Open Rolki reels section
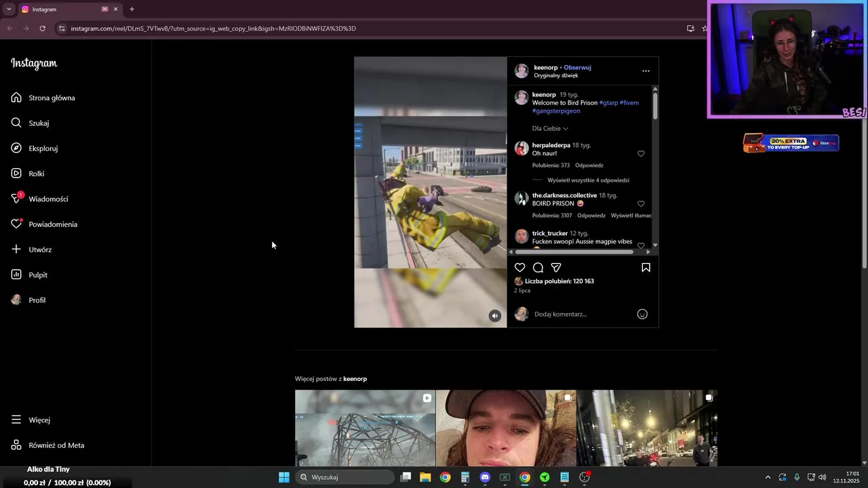Screen dimensions: 868x488 (28, 174)
